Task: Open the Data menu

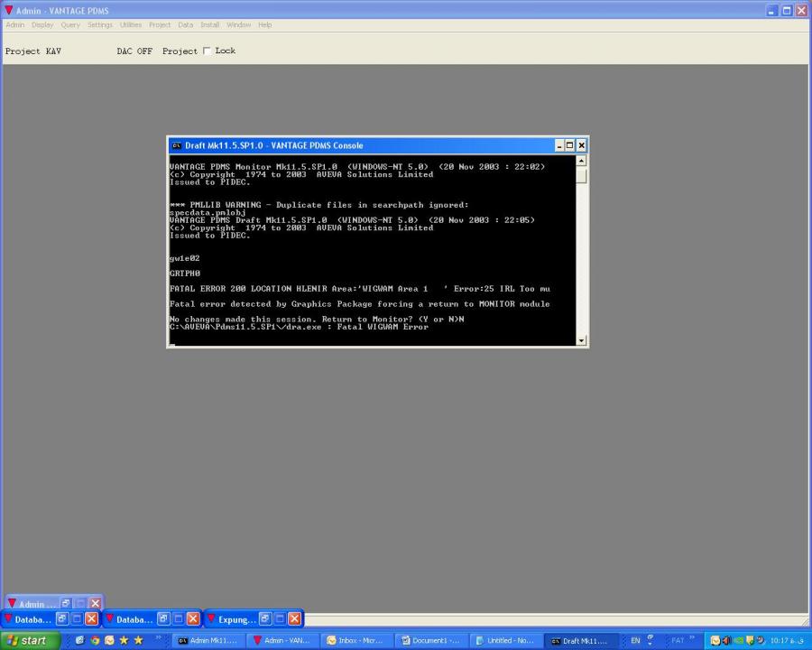Action: (x=185, y=25)
